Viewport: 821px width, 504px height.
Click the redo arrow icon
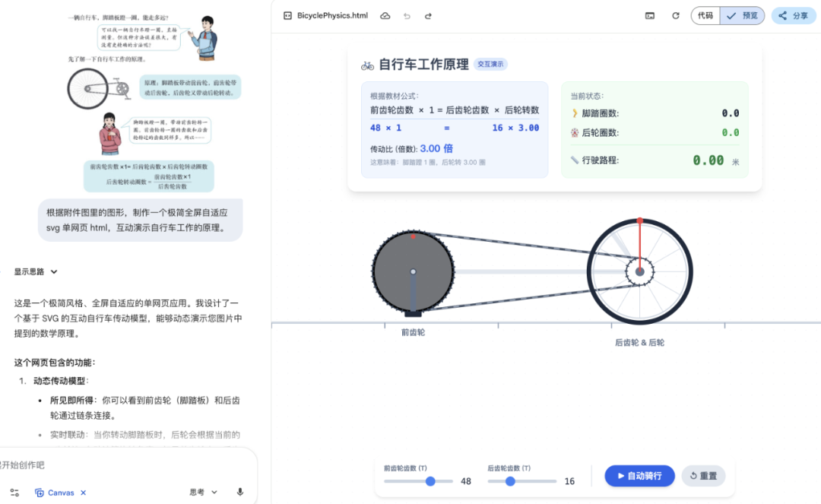[x=428, y=15]
